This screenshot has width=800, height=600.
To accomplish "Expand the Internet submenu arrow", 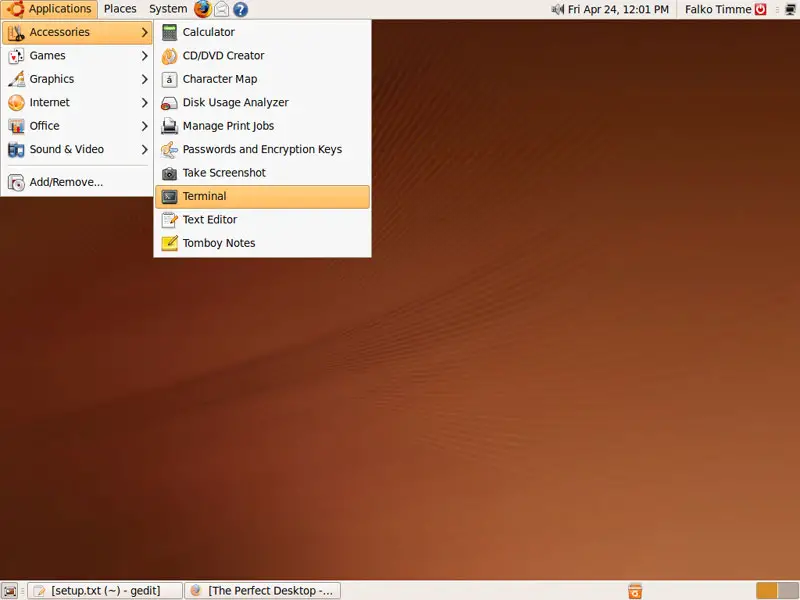I will point(144,103).
